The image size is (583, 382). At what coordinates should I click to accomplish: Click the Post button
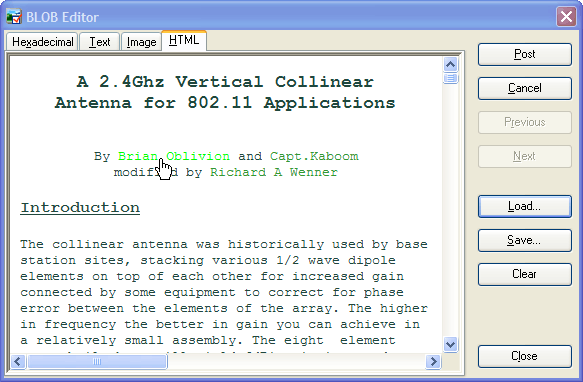[525, 54]
